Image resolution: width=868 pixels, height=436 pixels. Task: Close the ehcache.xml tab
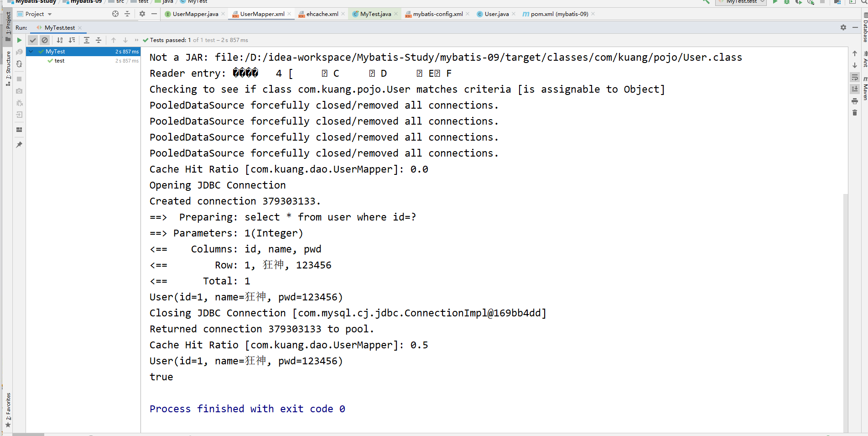coord(343,14)
